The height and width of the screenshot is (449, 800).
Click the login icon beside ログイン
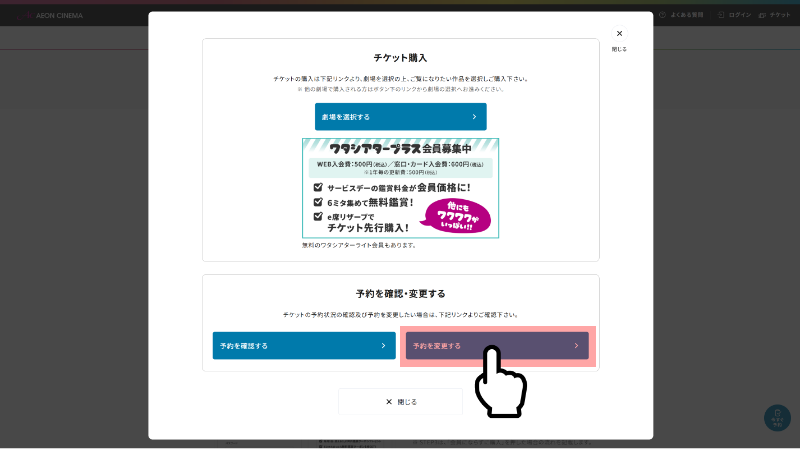721,15
